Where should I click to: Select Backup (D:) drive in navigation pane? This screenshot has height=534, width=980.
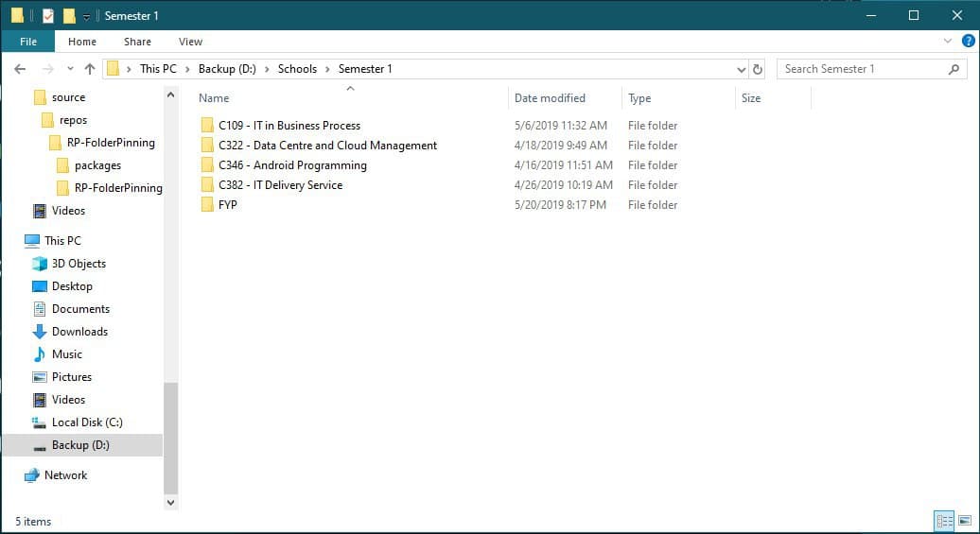82,445
